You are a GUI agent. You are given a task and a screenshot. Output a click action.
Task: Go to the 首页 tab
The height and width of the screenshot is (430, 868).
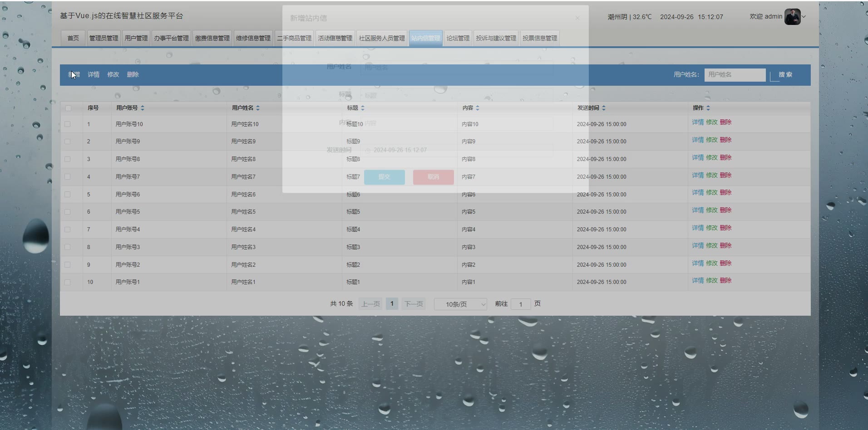point(73,38)
